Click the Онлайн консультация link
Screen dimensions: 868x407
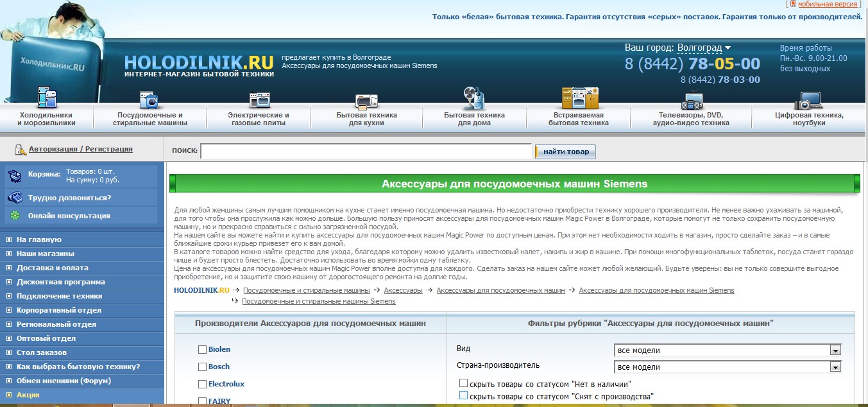click(69, 216)
